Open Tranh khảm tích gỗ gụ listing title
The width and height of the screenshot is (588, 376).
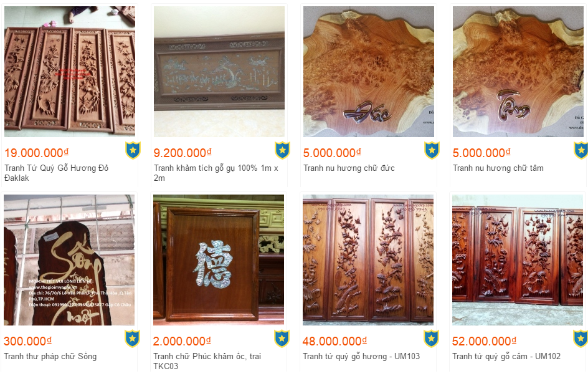(216, 173)
